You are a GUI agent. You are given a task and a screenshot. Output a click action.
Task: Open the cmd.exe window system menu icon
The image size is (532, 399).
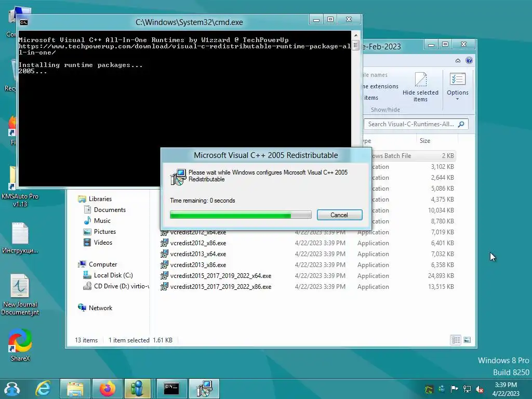[24, 22]
